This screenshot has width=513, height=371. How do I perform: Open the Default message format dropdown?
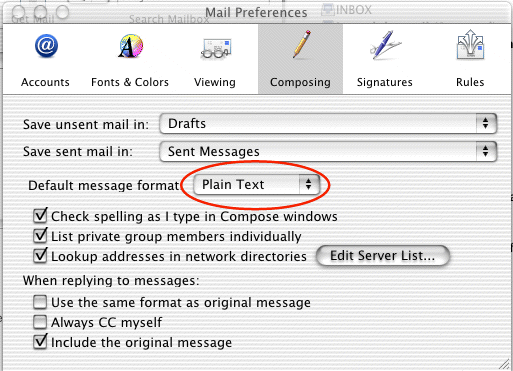click(x=257, y=184)
